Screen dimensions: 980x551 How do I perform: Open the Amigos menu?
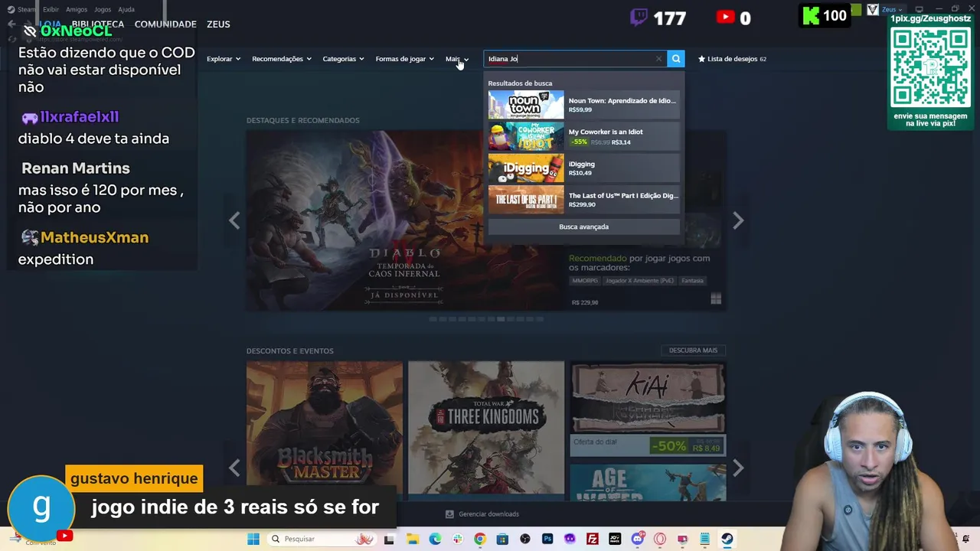click(x=77, y=9)
